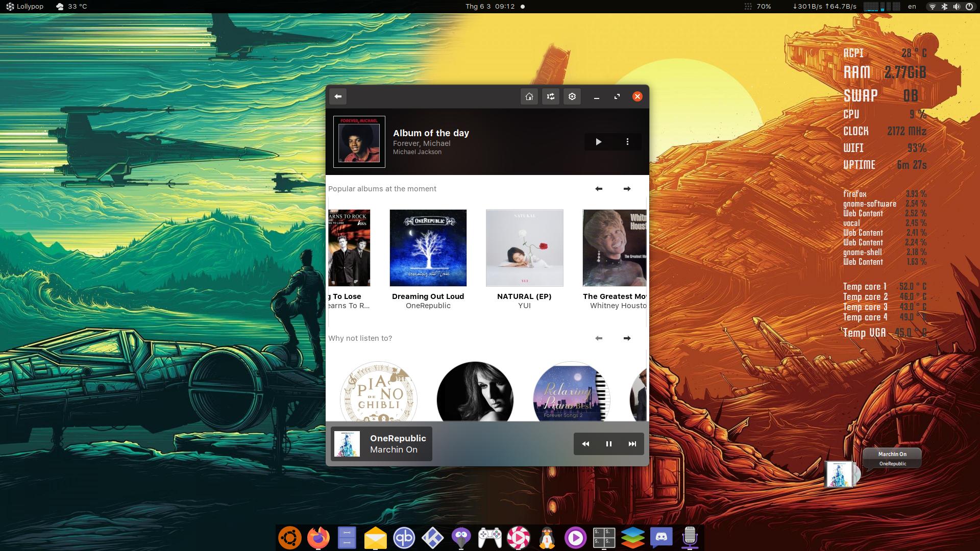The height and width of the screenshot is (551, 980).
Task: Open the purple circular play button app
Action: point(575,538)
